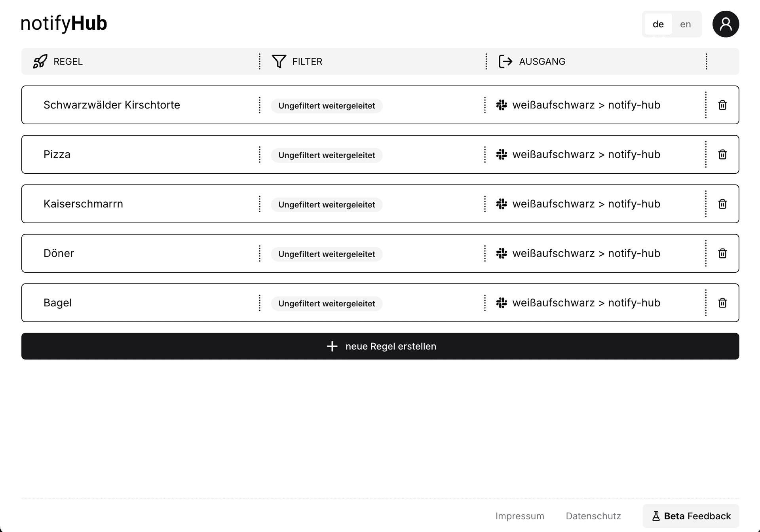
Task: Click the flask icon in Beta Feedback
Action: pos(656,516)
